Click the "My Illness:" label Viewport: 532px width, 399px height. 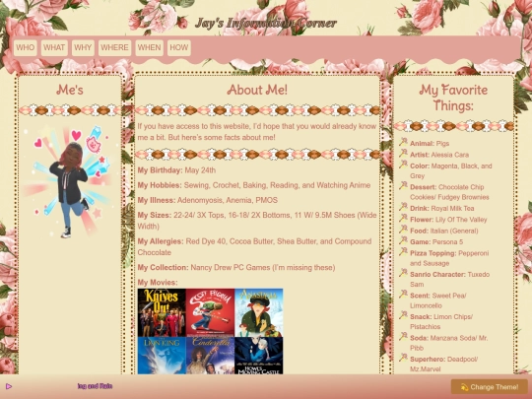[x=157, y=200]
